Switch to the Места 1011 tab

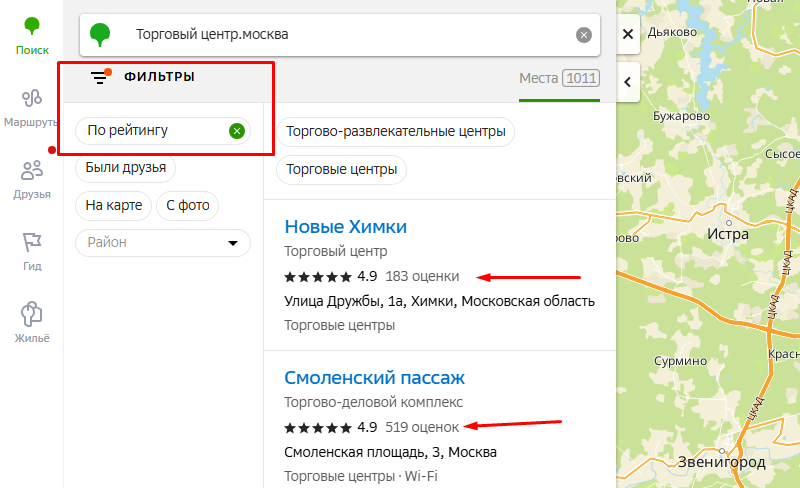pos(559,79)
